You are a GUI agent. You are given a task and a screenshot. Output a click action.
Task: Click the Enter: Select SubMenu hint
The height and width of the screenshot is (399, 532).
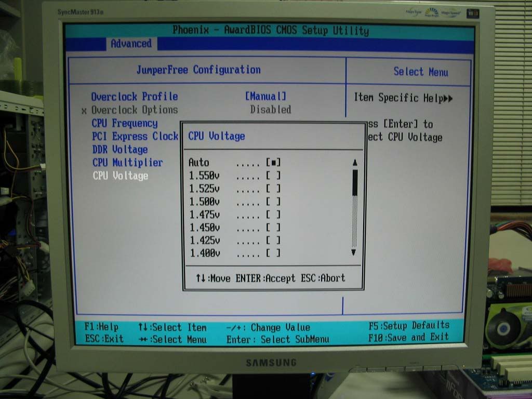point(278,339)
